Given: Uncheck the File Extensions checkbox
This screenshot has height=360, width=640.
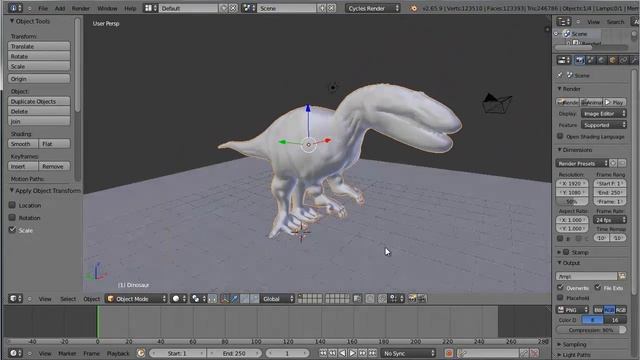Looking at the screenshot, I should click(598, 288).
